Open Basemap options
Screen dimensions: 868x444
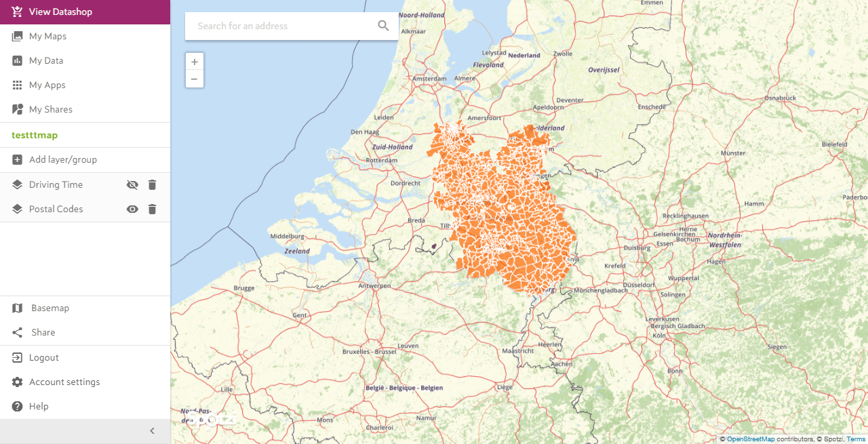tap(85, 308)
